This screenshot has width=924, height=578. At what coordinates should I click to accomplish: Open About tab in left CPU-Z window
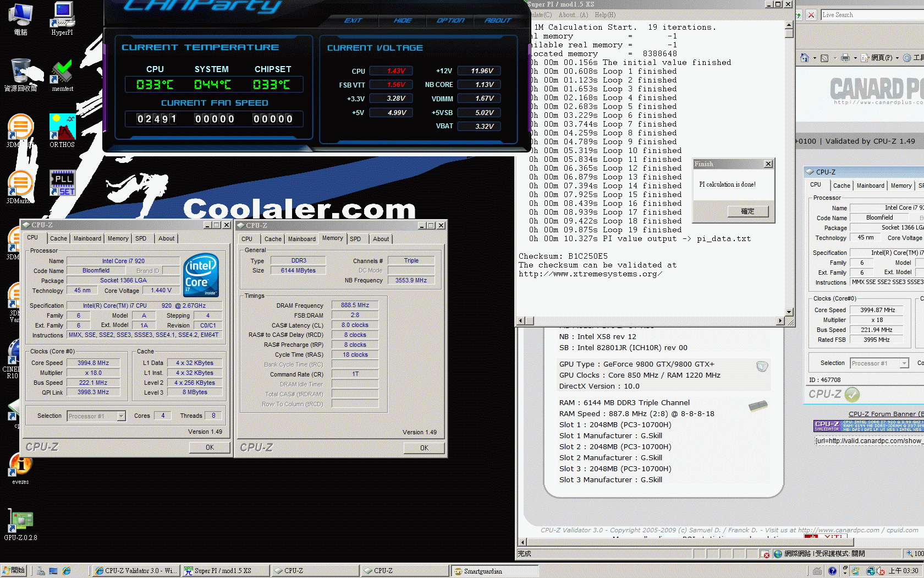point(166,238)
